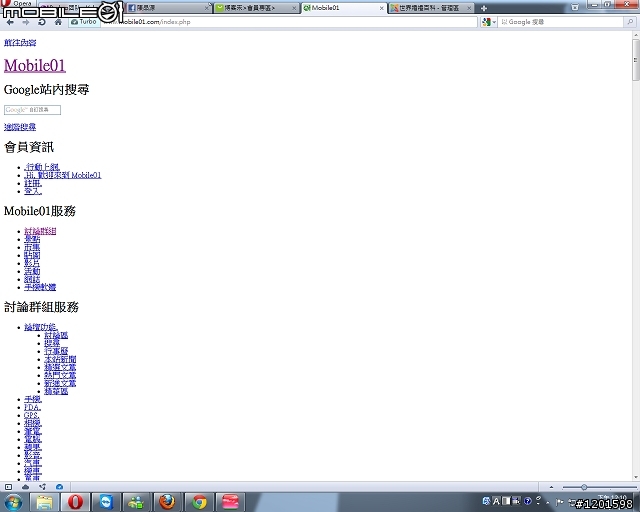Screen dimensions: 640x512
Task: Open Windows Live Messenger taskbar icon
Action: point(137,502)
